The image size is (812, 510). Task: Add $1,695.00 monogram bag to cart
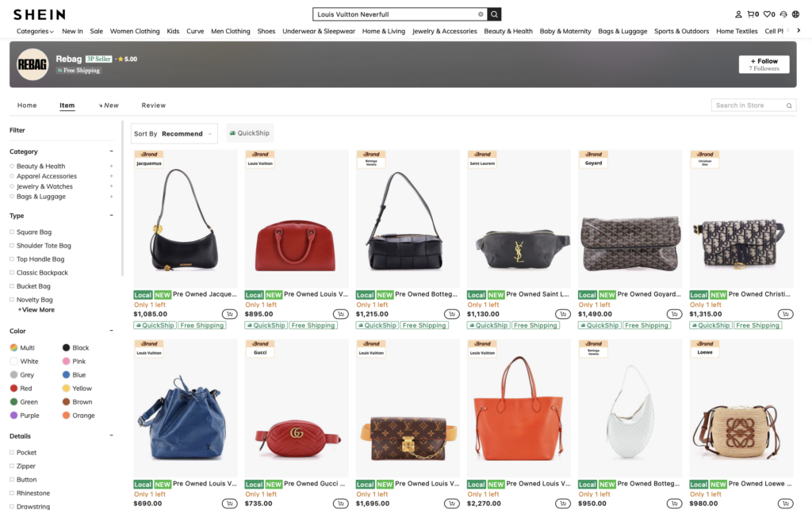[x=451, y=504]
